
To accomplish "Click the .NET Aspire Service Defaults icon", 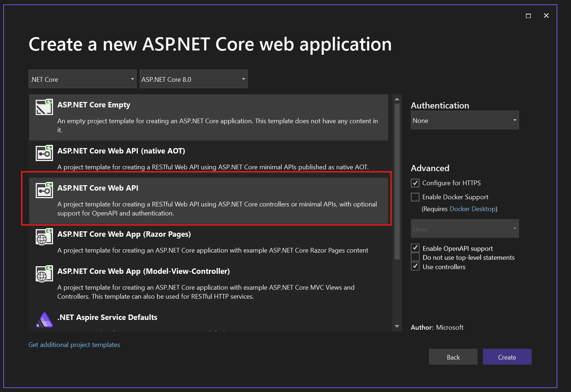I will pos(44,319).
